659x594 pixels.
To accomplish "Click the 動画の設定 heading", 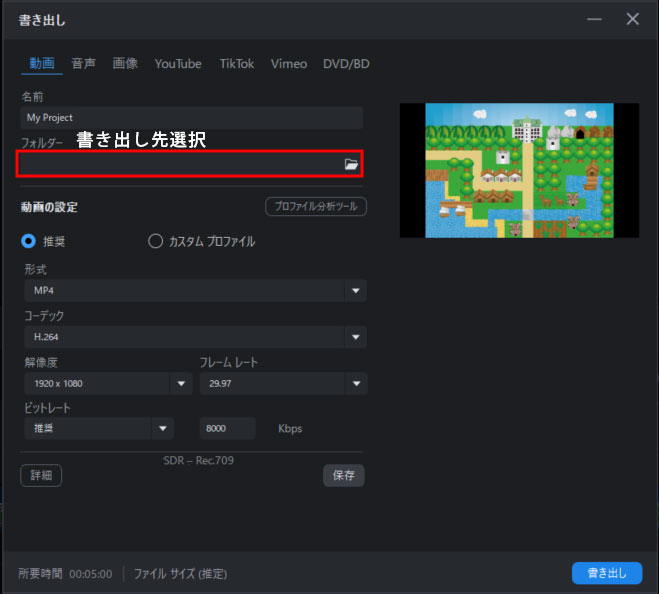I will [x=49, y=207].
